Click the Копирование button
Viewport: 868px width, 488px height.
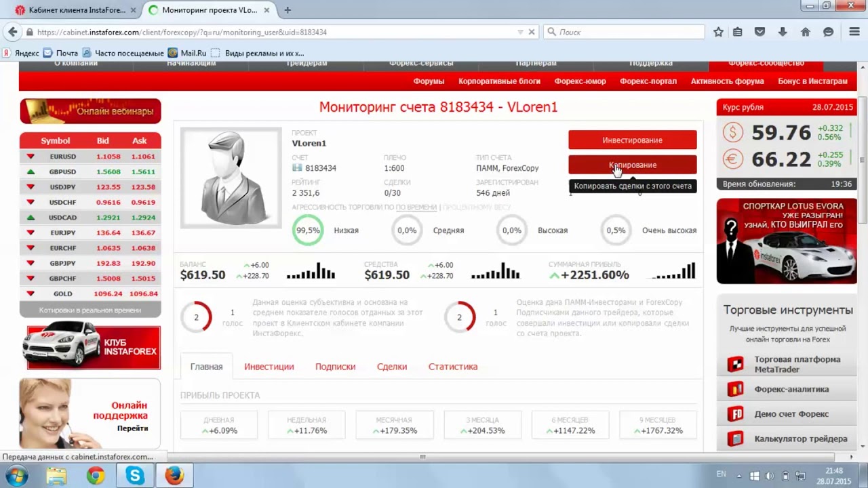[x=632, y=165]
